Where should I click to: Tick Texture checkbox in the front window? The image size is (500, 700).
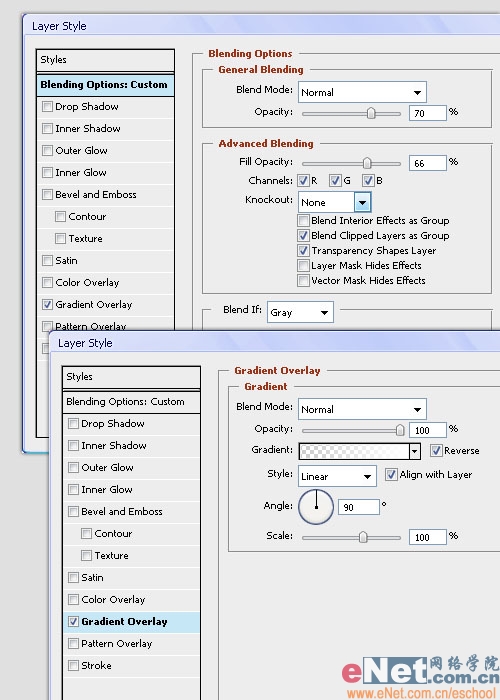coord(86,555)
